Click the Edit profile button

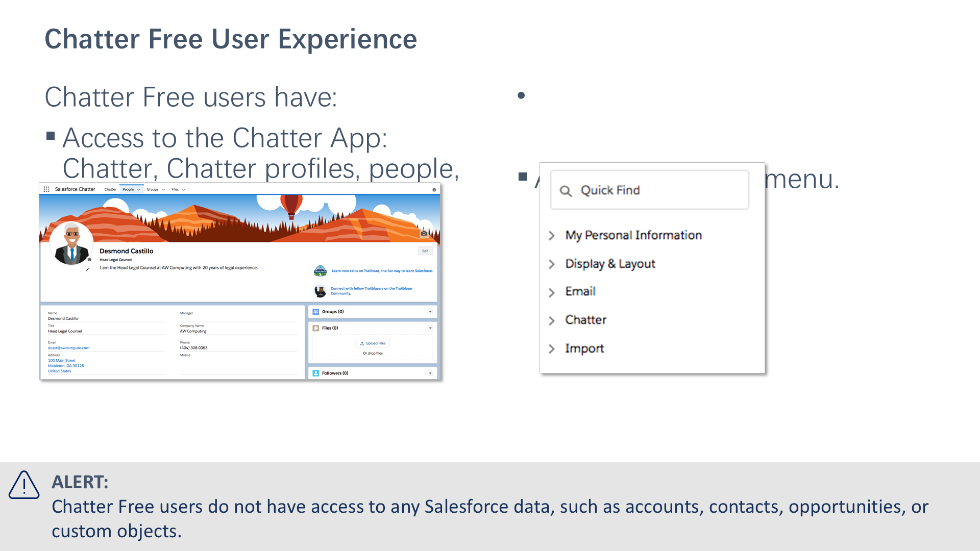[x=425, y=251]
